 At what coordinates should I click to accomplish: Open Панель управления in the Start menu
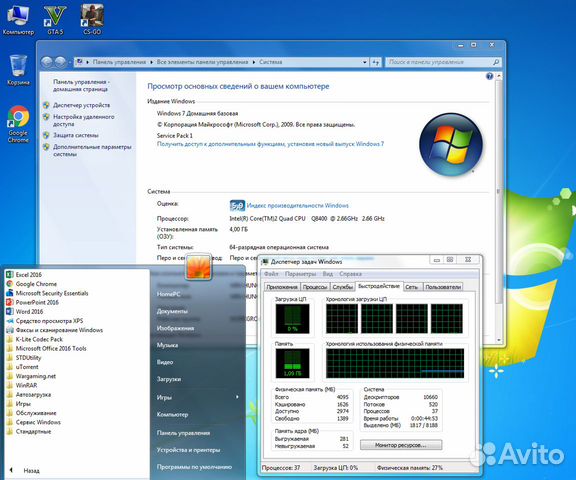183,433
